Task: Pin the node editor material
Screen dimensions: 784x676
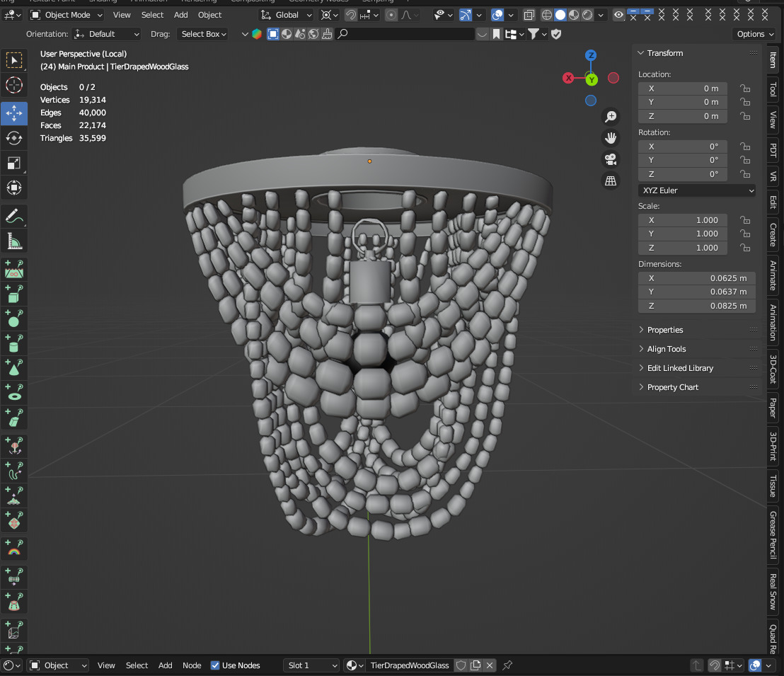Action: tap(507, 665)
